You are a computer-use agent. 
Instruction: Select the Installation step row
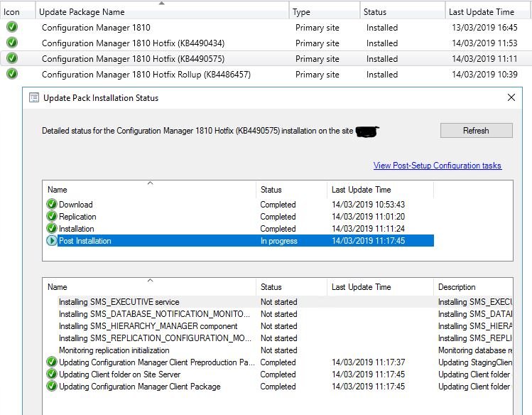[x=240, y=229]
